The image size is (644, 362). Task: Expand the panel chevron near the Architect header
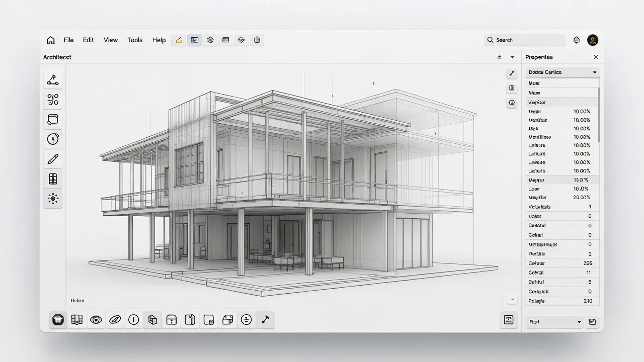pyautogui.click(x=512, y=57)
